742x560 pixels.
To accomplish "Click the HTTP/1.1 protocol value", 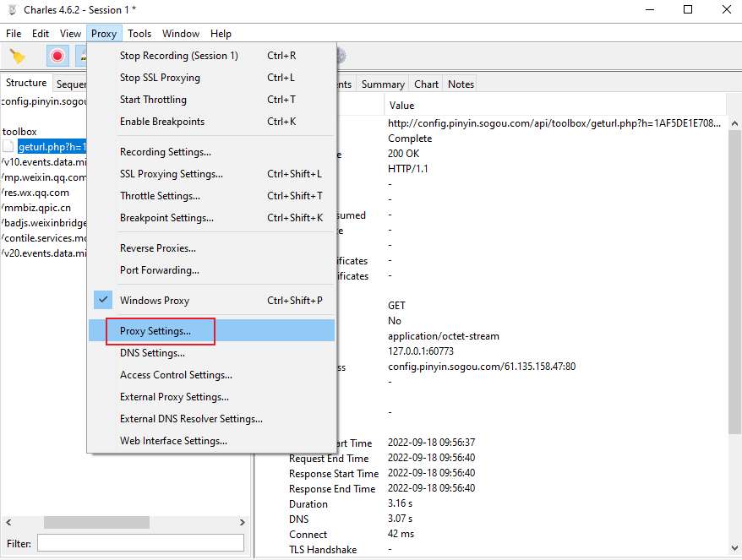I will coord(408,169).
